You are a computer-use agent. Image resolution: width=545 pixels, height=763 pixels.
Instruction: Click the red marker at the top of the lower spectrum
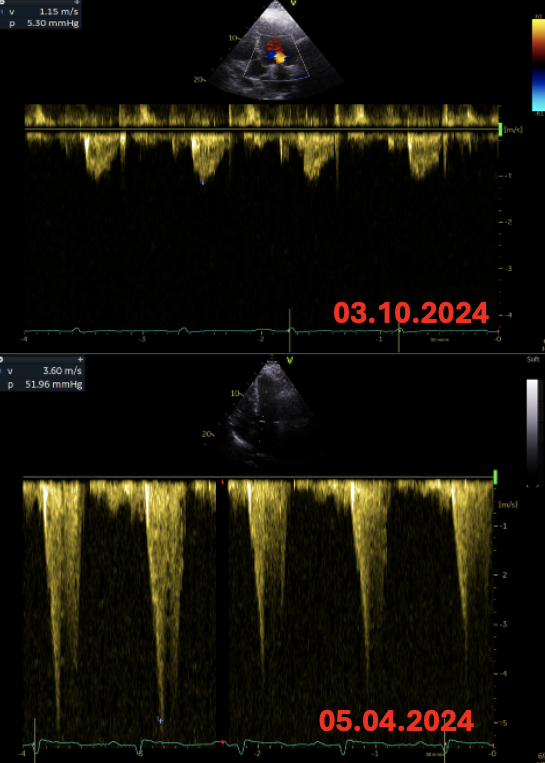pyautogui.click(x=223, y=482)
